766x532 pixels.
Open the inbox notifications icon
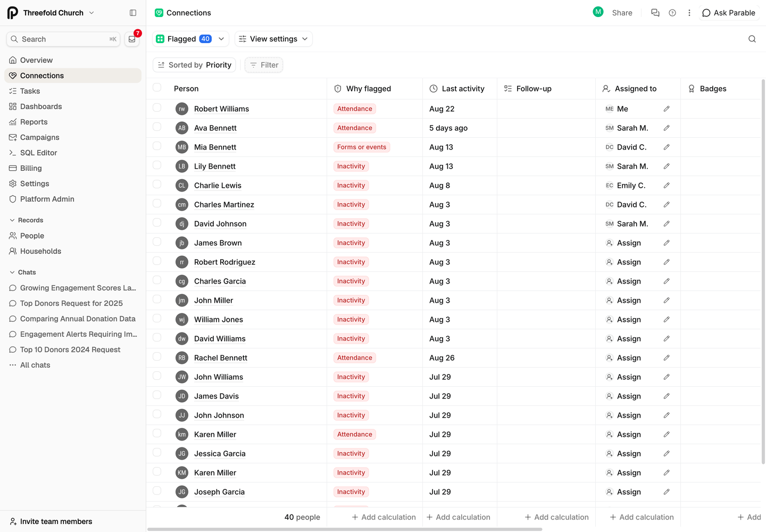[x=132, y=39]
